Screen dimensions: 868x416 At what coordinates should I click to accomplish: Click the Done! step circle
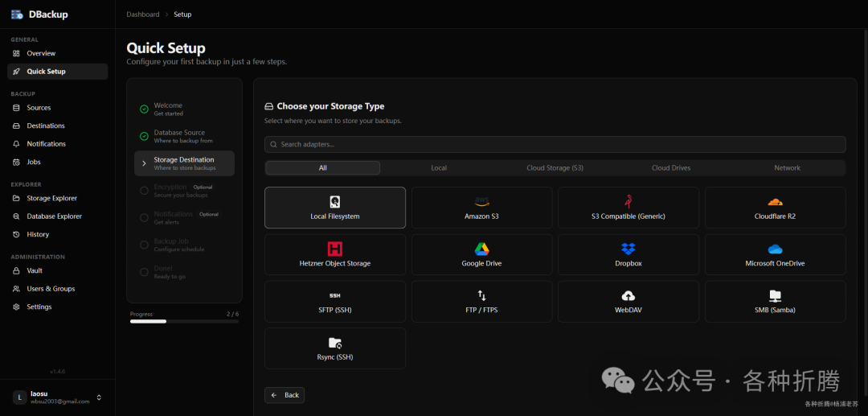tap(144, 272)
